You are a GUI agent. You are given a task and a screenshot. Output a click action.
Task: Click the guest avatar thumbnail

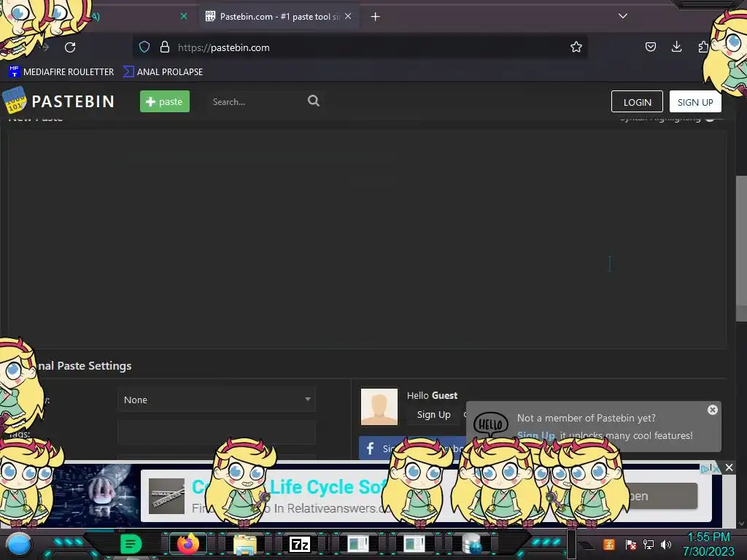pos(379,407)
